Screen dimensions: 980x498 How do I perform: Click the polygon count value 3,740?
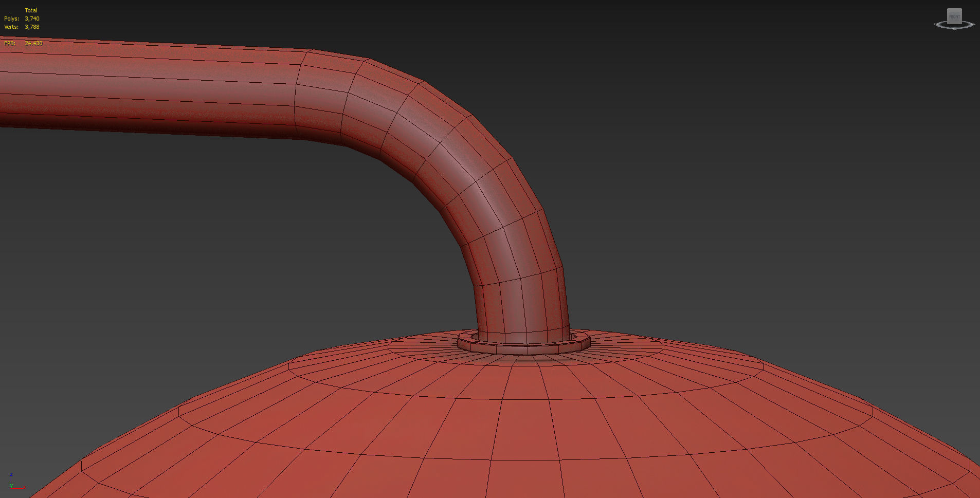click(x=32, y=19)
